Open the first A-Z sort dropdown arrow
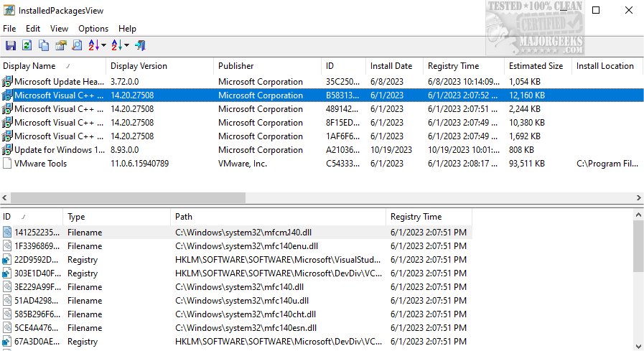The height and width of the screenshot is (351, 644). pyautogui.click(x=104, y=46)
